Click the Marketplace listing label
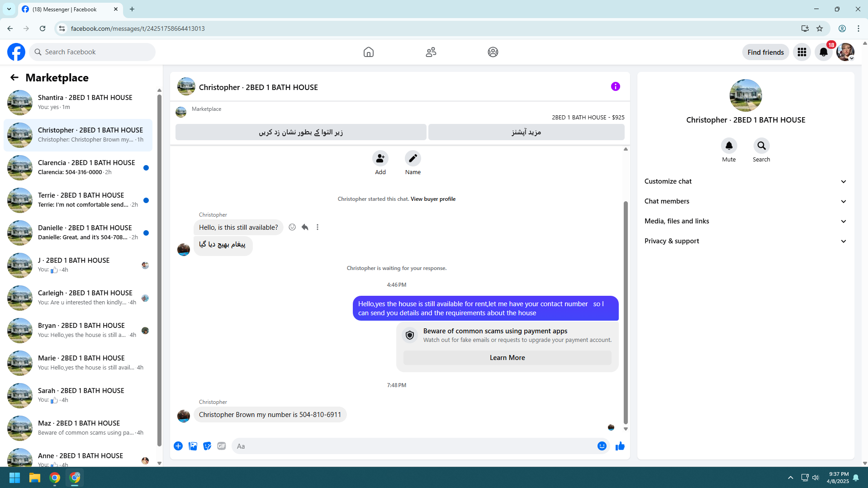Screen dimensions: 868x488 pyautogui.click(x=206, y=109)
